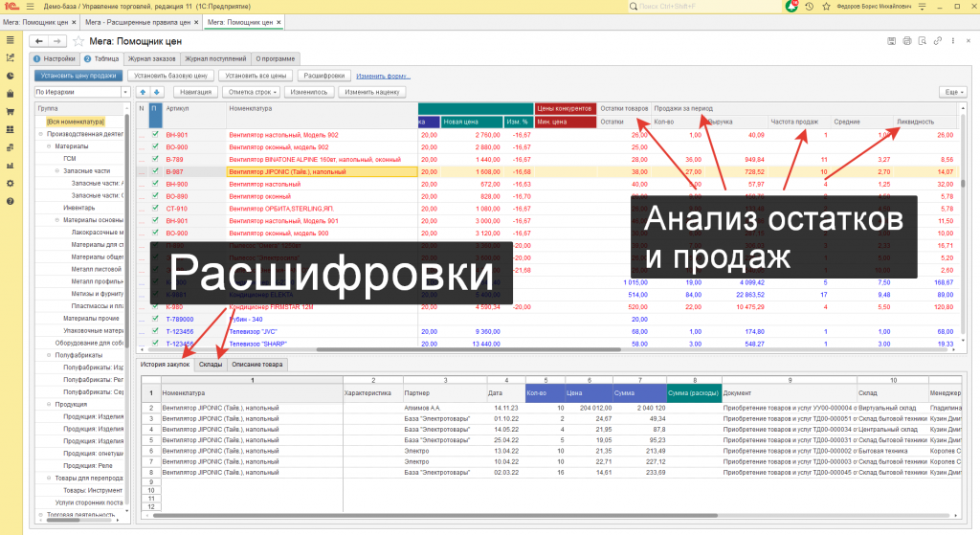The width and height of the screenshot is (980, 535).
Task: Open the shopping bag section in sidebar
Action: (10, 94)
